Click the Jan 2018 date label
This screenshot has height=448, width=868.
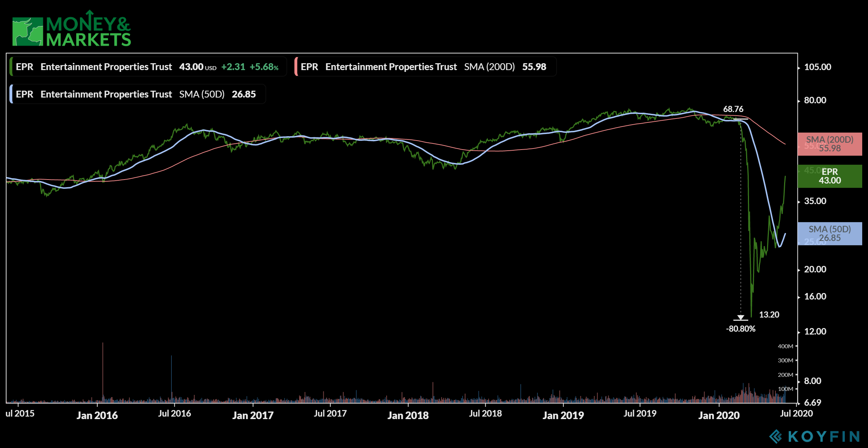(408, 415)
